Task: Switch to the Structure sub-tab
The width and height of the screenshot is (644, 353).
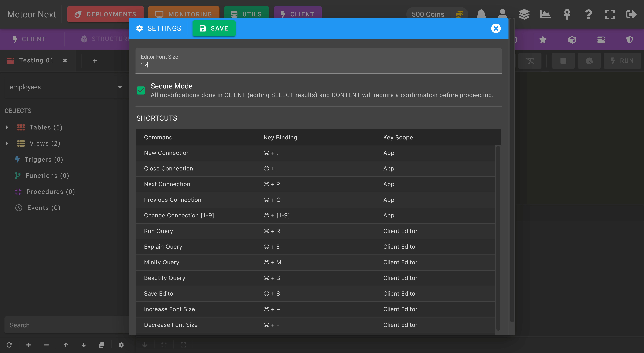Action: click(x=105, y=39)
